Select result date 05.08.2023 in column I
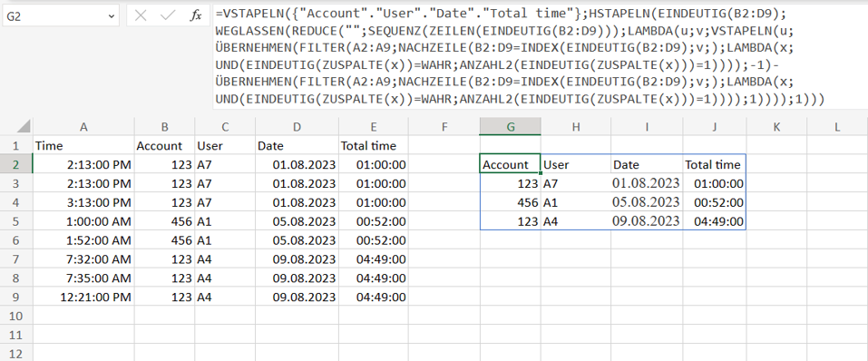 [x=647, y=202]
